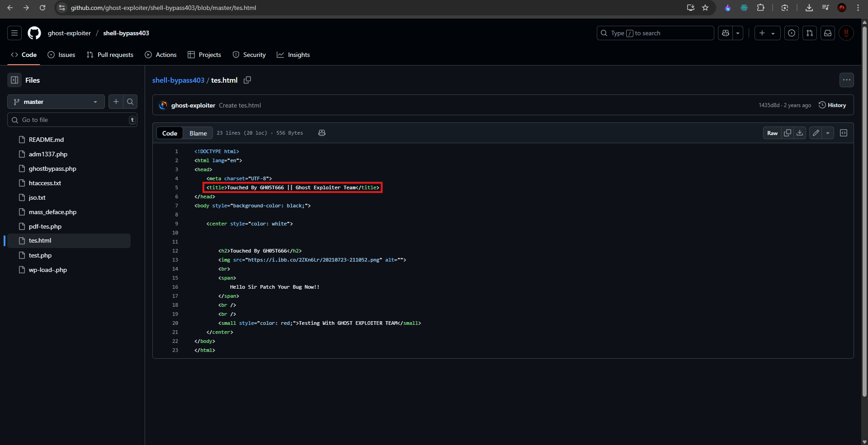Click the GitHub logo home icon
The height and width of the screenshot is (445, 868).
(34, 33)
